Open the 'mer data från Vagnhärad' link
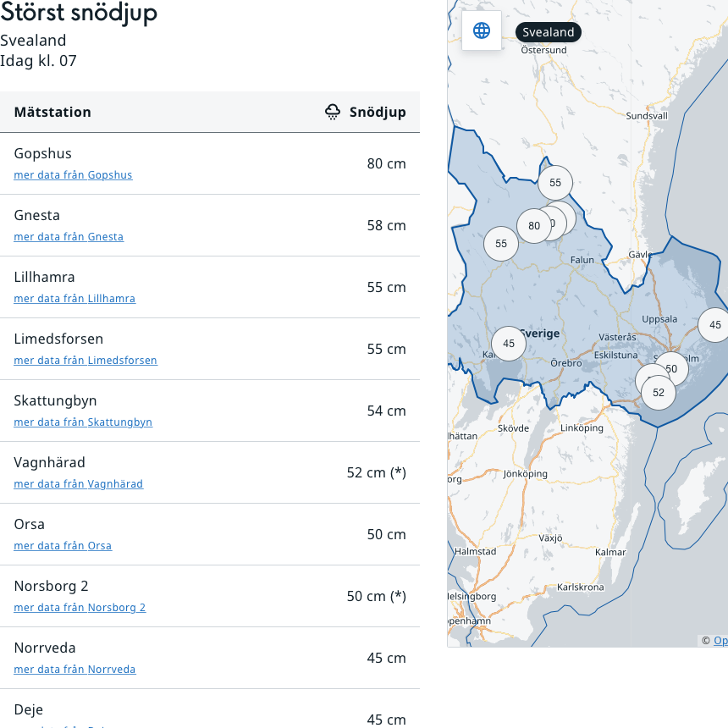This screenshot has height=728, width=728. click(78, 484)
